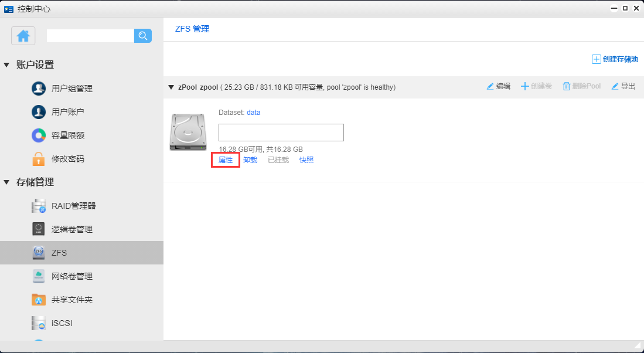Select 用户组管理 in the sidebar
Image resolution: width=644 pixels, height=353 pixels.
click(72, 89)
